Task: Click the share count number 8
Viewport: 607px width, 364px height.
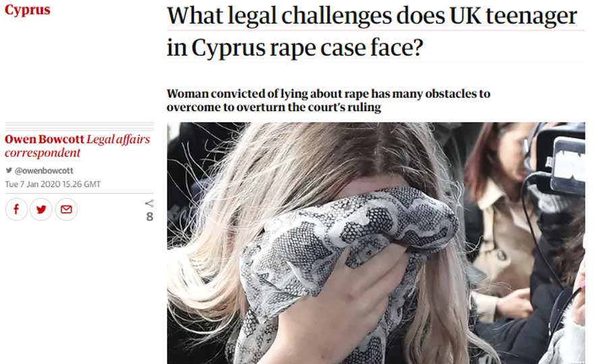Action: tap(150, 216)
